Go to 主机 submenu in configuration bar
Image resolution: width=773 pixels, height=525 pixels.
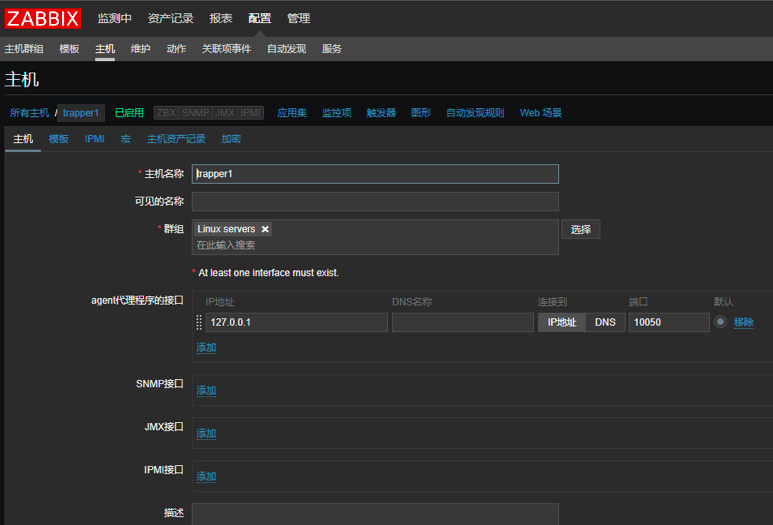[105, 49]
